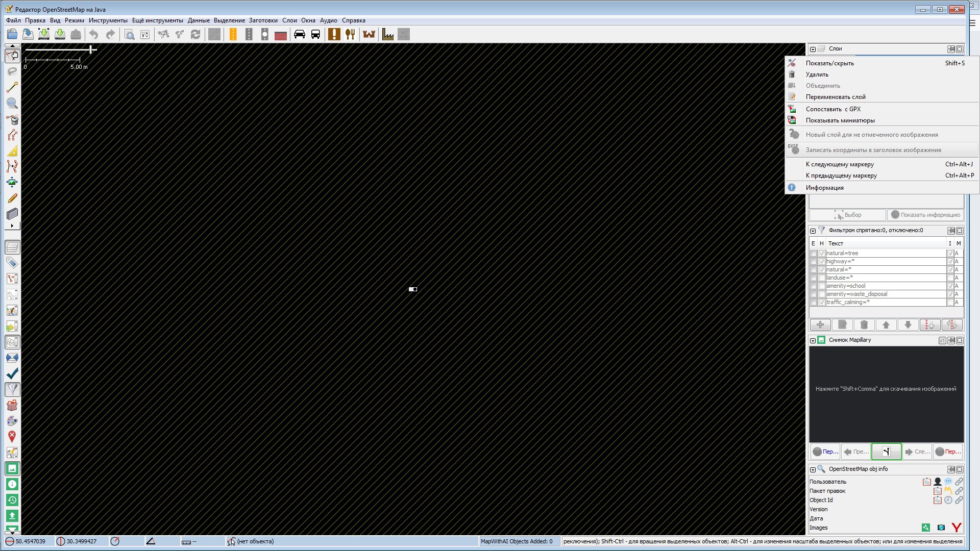Click the Показать информацию button
The height and width of the screenshot is (551, 980).
[x=925, y=215]
